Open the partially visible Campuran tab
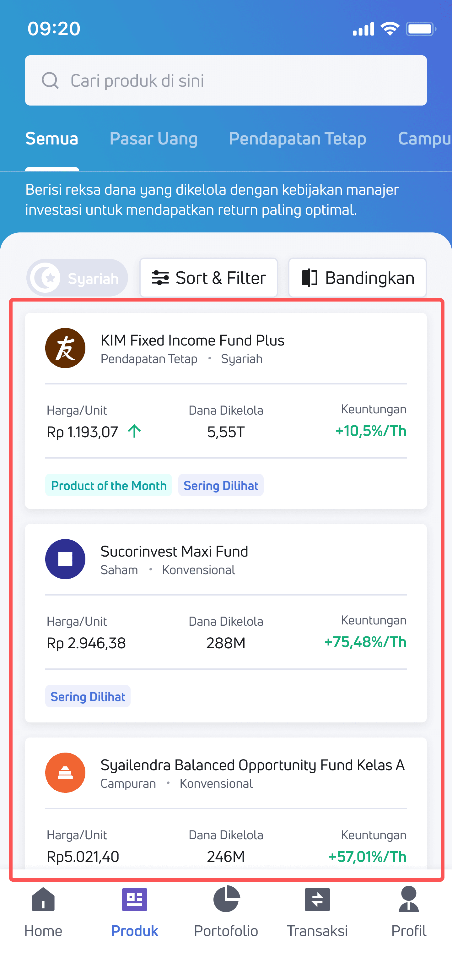The image size is (452, 980). 424,139
